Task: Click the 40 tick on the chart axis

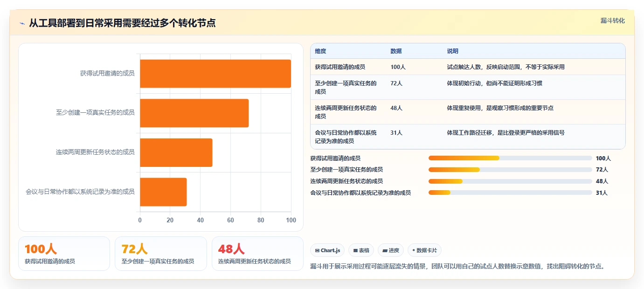Action: (x=201, y=220)
